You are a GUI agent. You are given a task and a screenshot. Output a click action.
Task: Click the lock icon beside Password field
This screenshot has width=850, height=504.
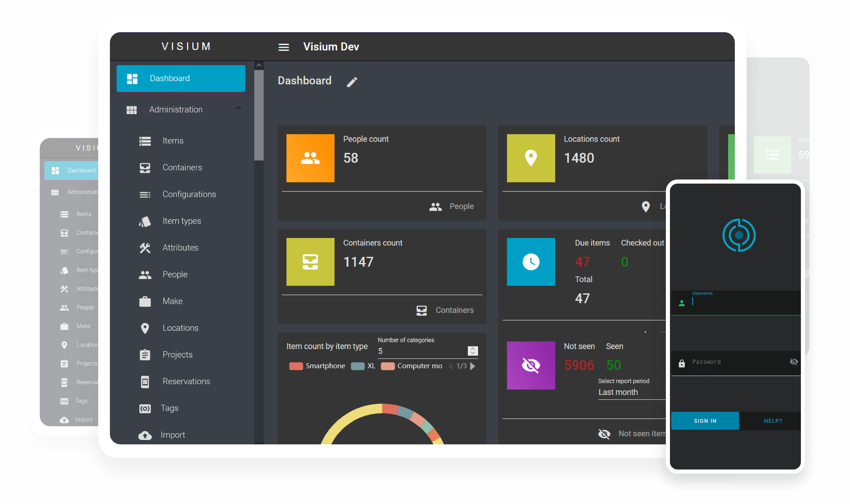coord(681,363)
